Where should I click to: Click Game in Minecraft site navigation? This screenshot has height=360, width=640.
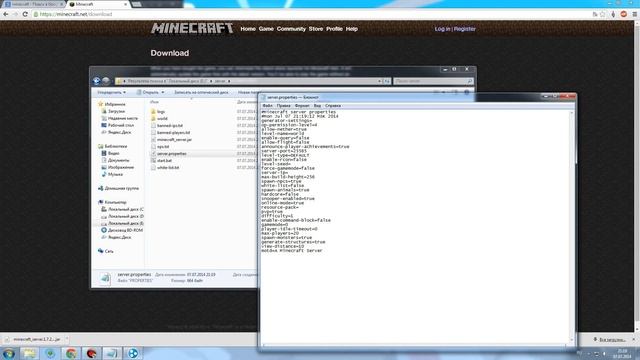pos(266,29)
